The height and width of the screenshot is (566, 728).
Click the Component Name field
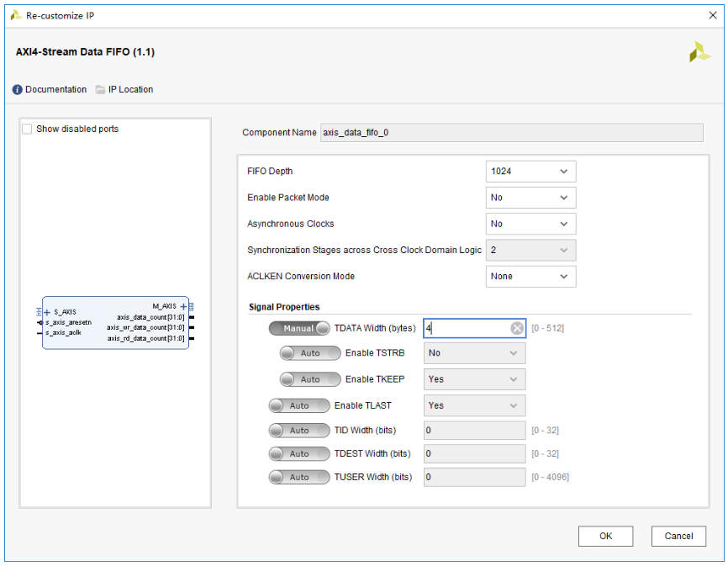pyautogui.click(x=512, y=133)
